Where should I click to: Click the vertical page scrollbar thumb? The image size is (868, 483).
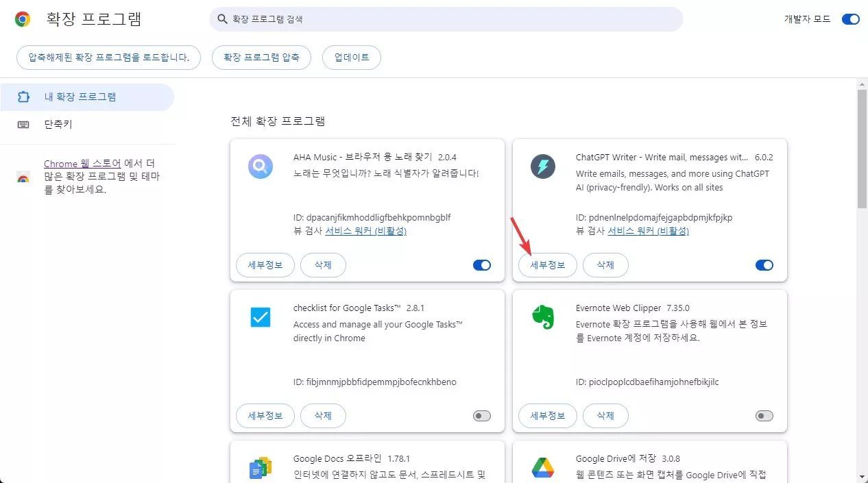coord(862,148)
